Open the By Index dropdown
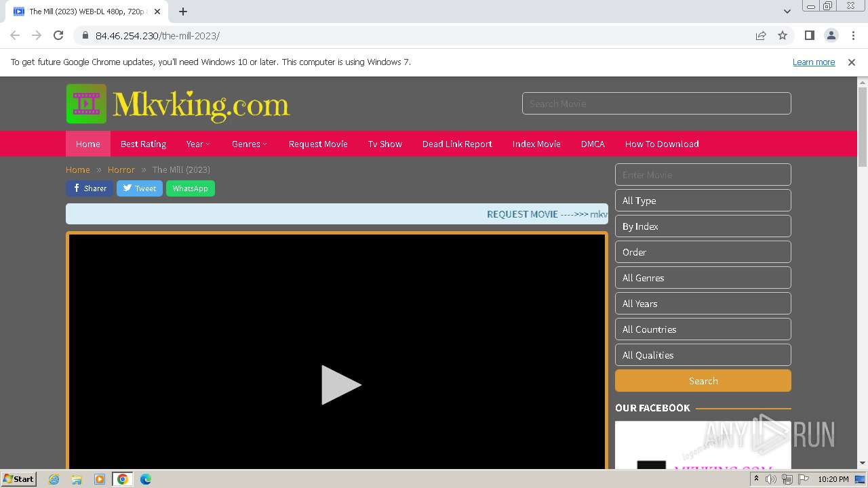Screen dimensions: 868x488 tap(703, 226)
